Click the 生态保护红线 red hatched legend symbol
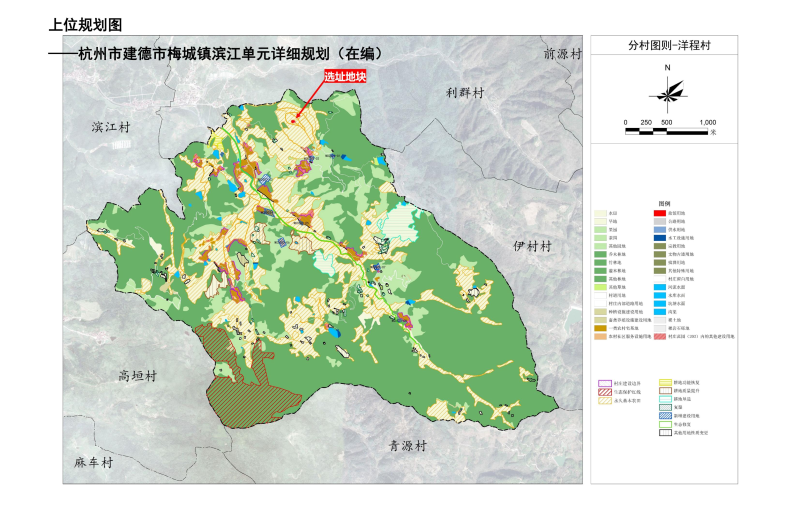The image size is (800, 519). (604, 391)
